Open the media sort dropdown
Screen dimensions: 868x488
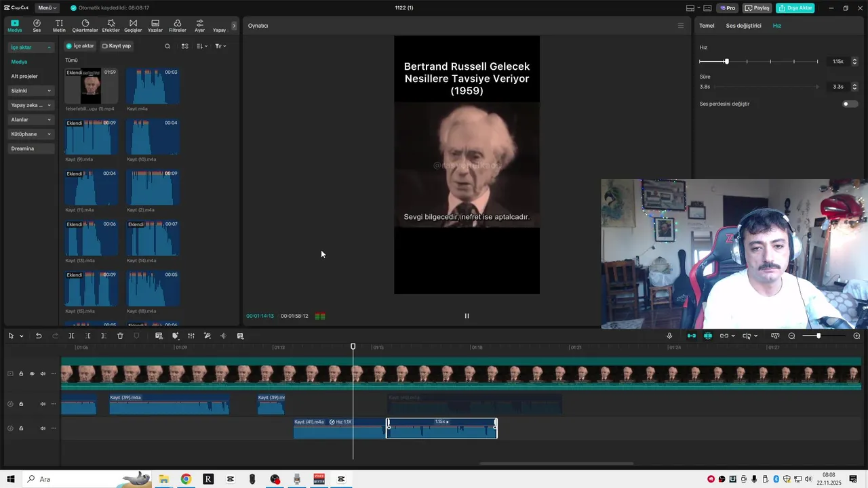pos(202,46)
